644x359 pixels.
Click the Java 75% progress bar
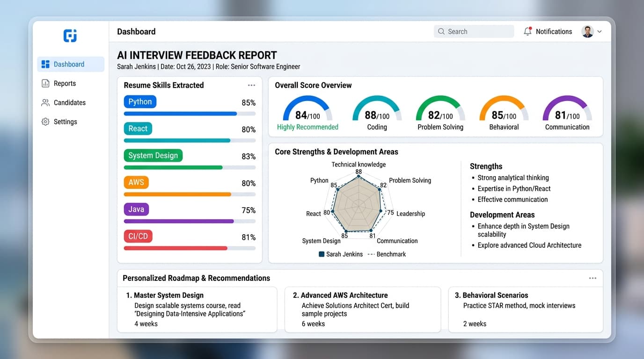click(x=190, y=221)
